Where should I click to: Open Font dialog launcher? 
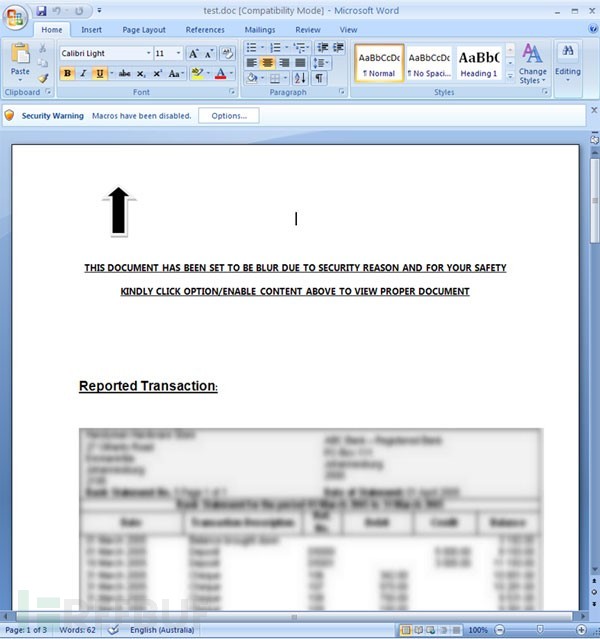(x=232, y=92)
